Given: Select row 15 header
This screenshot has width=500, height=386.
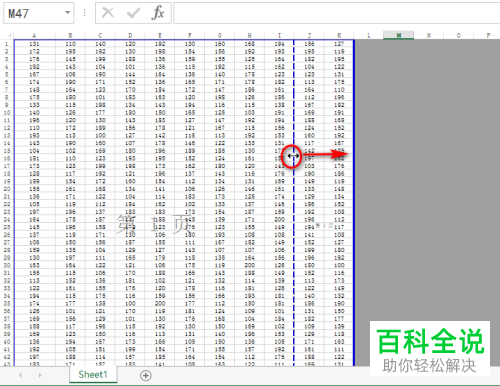Looking at the screenshot, I should [7, 151].
